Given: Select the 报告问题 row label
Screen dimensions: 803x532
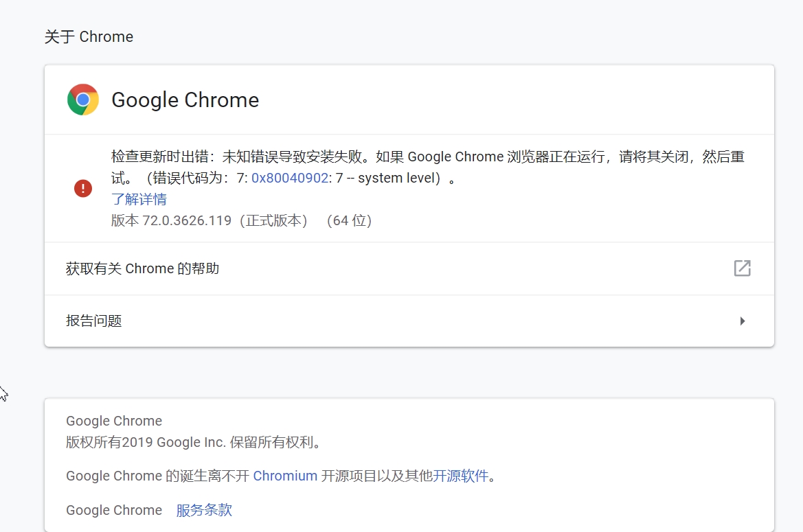Looking at the screenshot, I should pos(94,321).
